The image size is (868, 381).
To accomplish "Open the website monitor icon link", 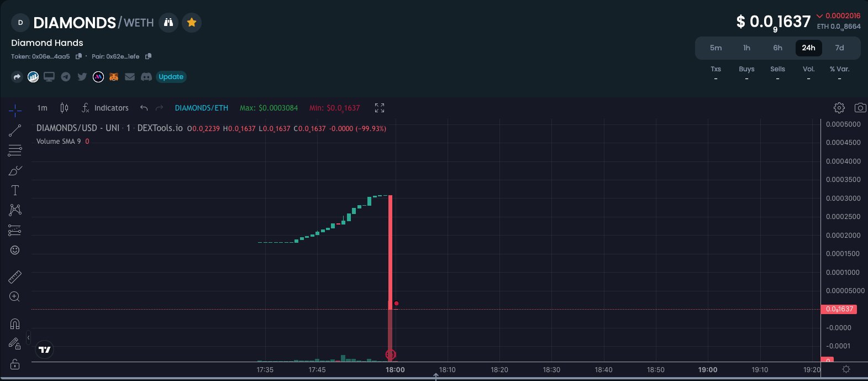I will click(49, 77).
